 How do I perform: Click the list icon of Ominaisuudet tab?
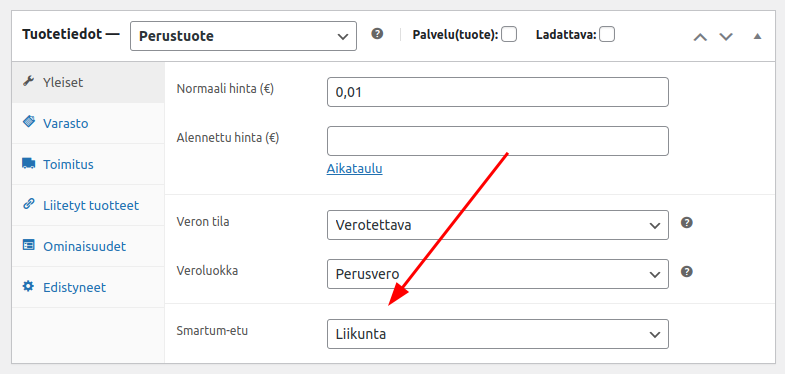29,245
